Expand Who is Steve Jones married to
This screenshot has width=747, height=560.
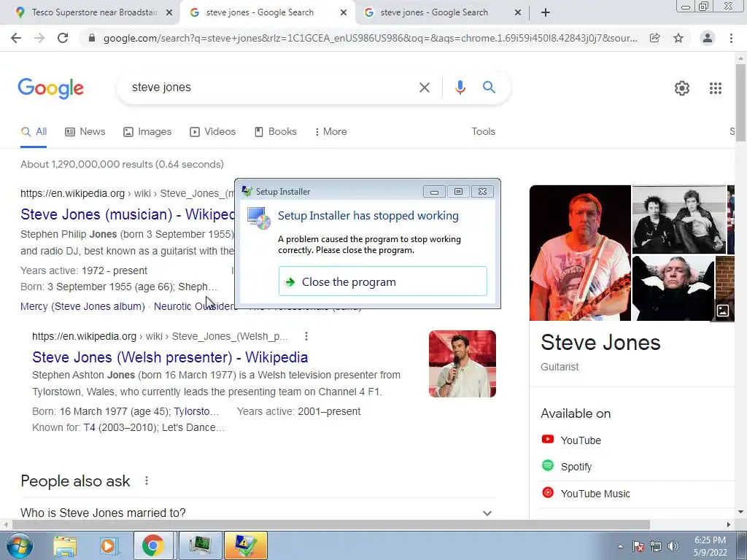coord(258,513)
